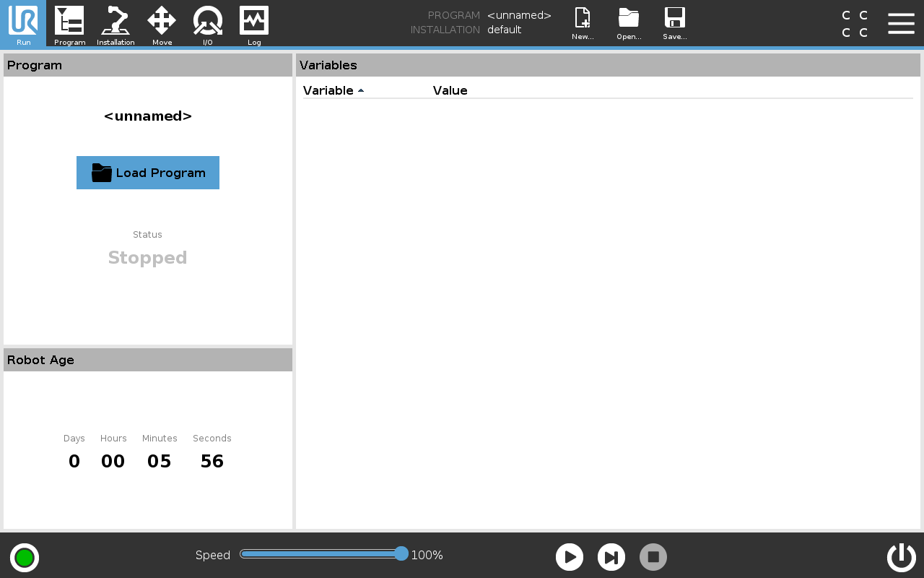Screen dimensions: 924x578
Task: Open an existing program via folder icon
Action: pos(629,24)
